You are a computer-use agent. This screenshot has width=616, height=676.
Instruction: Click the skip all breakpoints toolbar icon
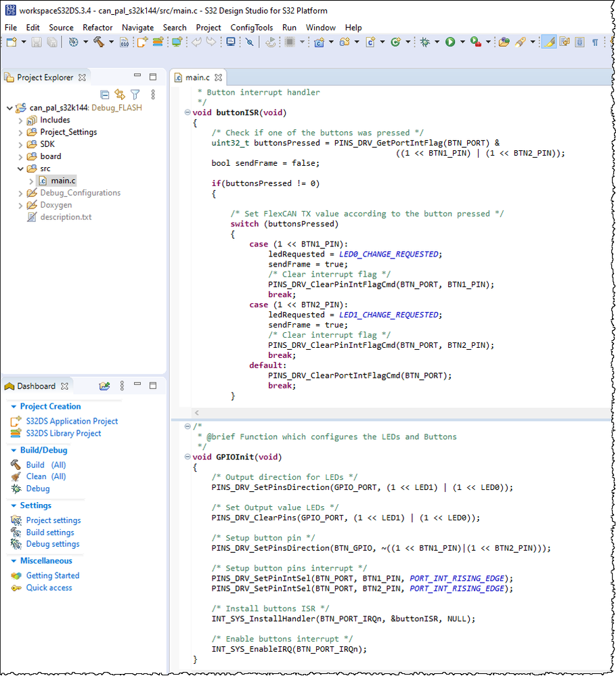coord(249,42)
